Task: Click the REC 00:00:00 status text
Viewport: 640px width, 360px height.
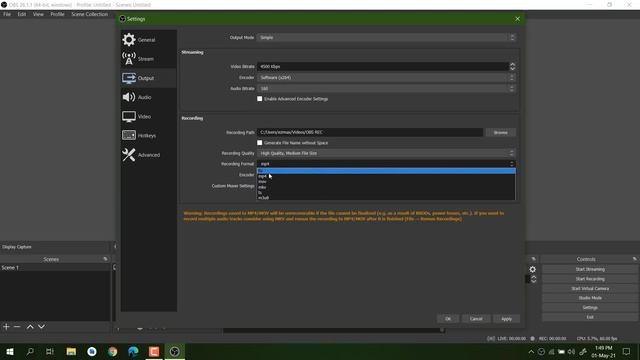Action: [552, 338]
